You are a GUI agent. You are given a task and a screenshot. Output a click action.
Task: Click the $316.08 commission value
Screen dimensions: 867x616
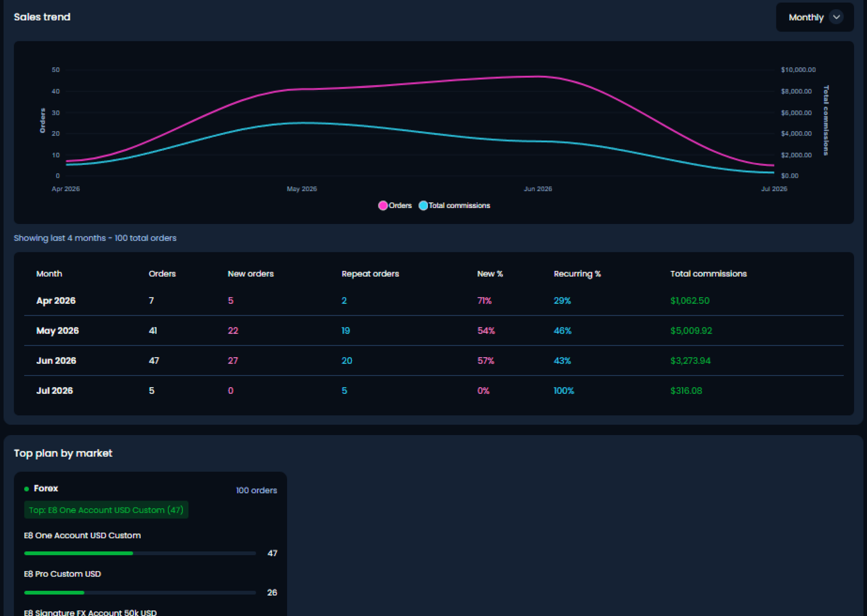[686, 391]
